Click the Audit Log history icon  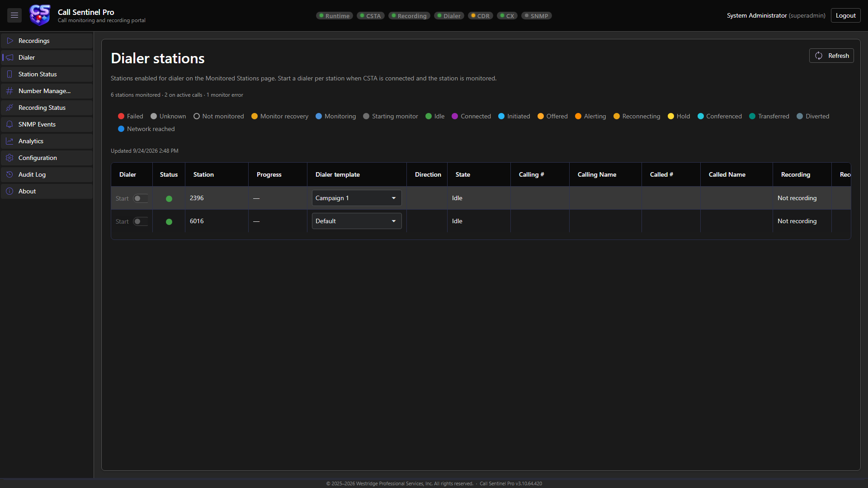tap(9, 174)
